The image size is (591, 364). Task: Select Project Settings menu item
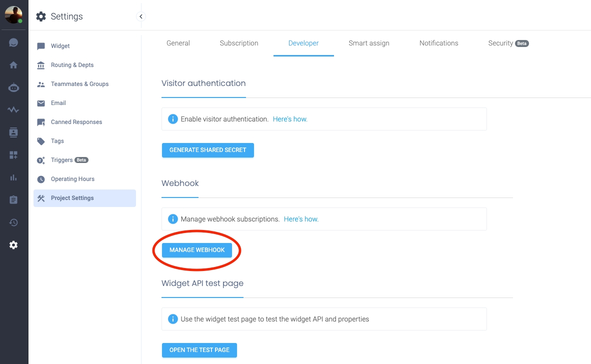(85, 198)
